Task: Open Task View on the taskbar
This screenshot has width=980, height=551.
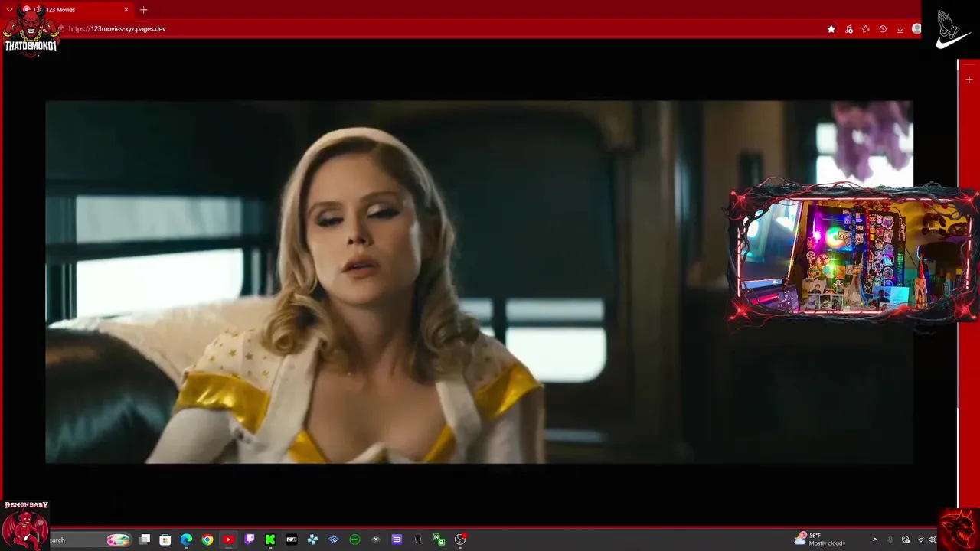Action: (x=145, y=540)
